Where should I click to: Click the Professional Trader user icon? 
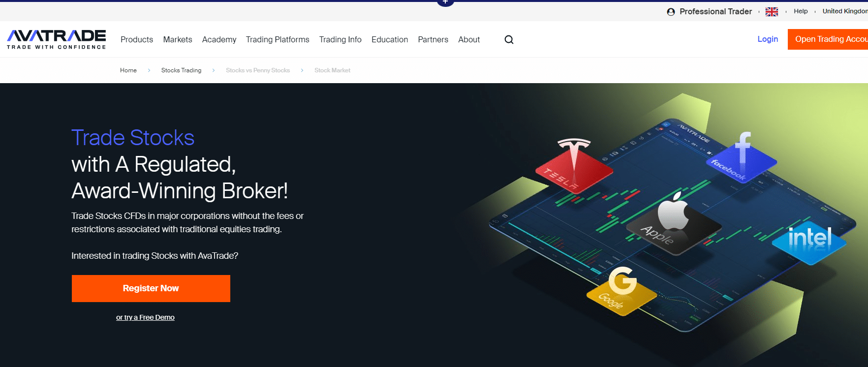(671, 11)
